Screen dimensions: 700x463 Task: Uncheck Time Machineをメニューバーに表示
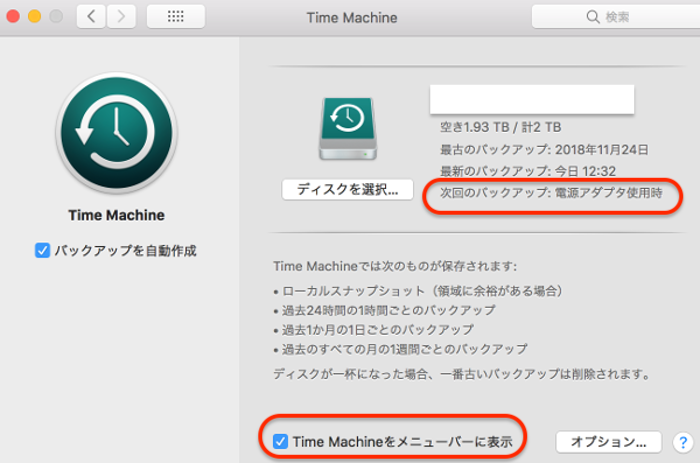click(280, 442)
